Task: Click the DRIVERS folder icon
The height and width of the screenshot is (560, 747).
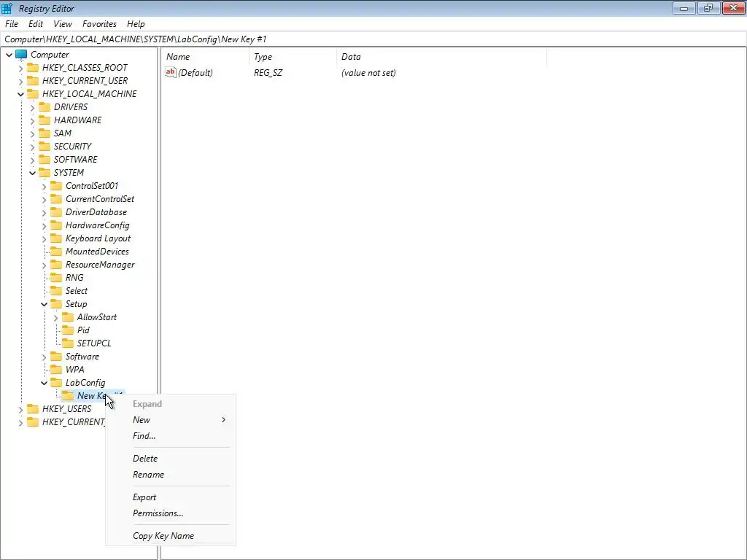Action: (44, 106)
